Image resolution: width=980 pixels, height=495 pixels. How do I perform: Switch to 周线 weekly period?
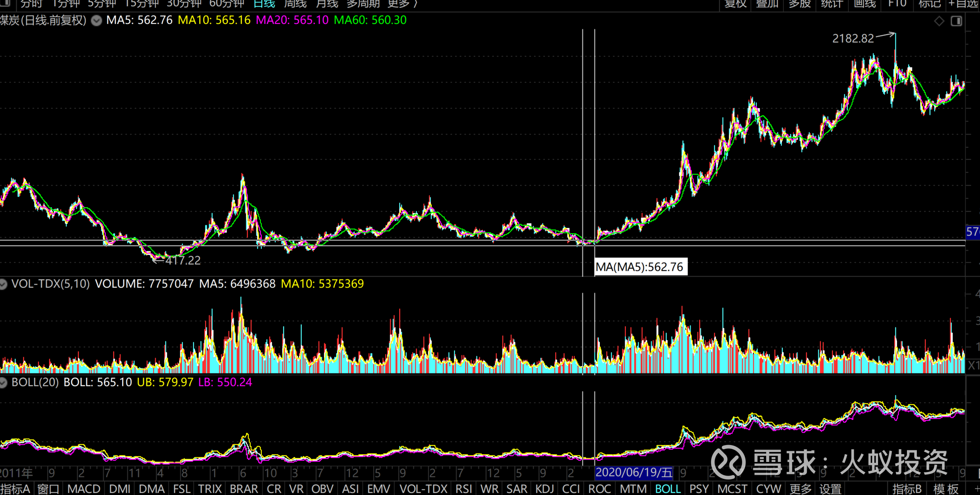point(296,4)
